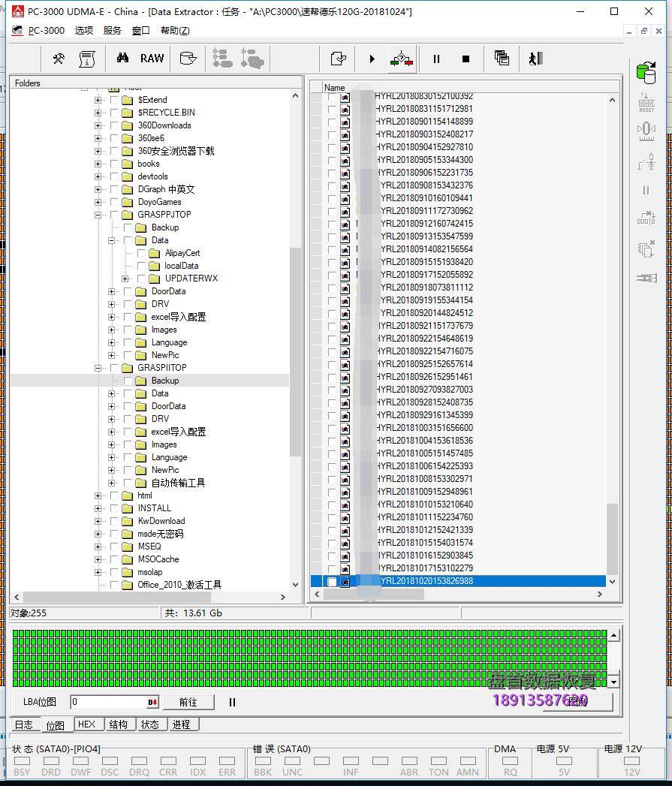Switch to the 结构 tab
This screenshot has height=786, width=672.
click(x=119, y=724)
